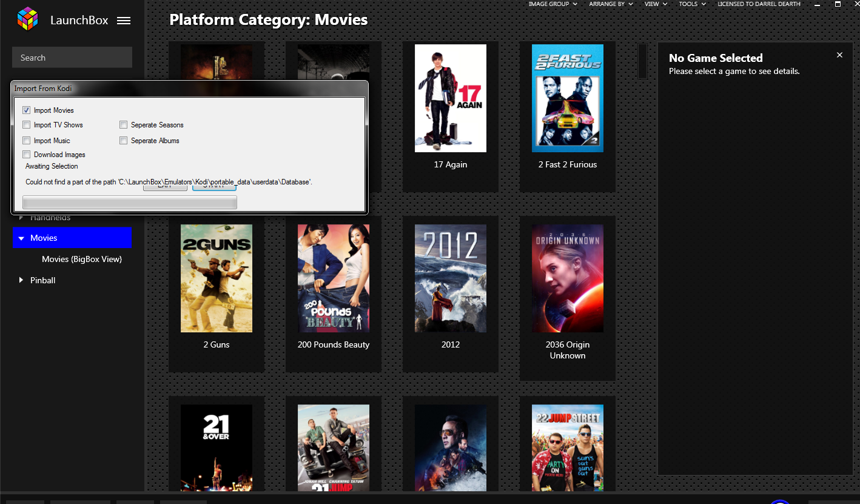Click the Search input field
860x504 pixels.
(x=72, y=58)
